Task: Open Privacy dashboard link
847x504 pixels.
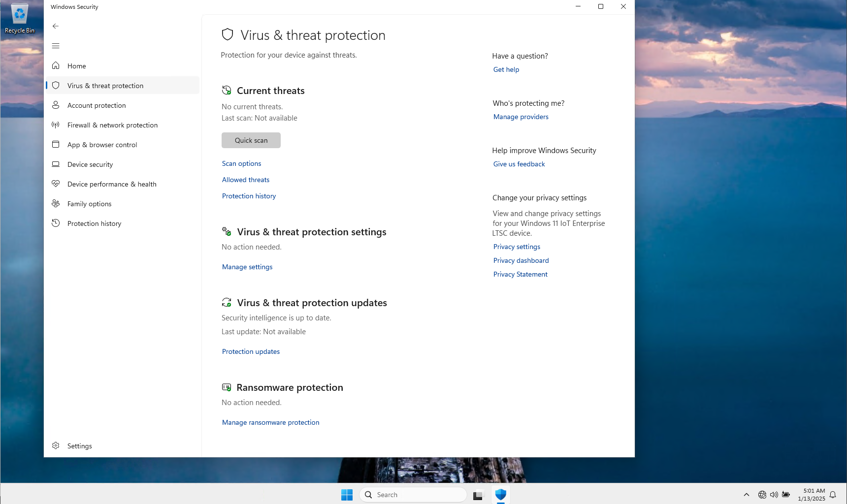Action: (521, 260)
